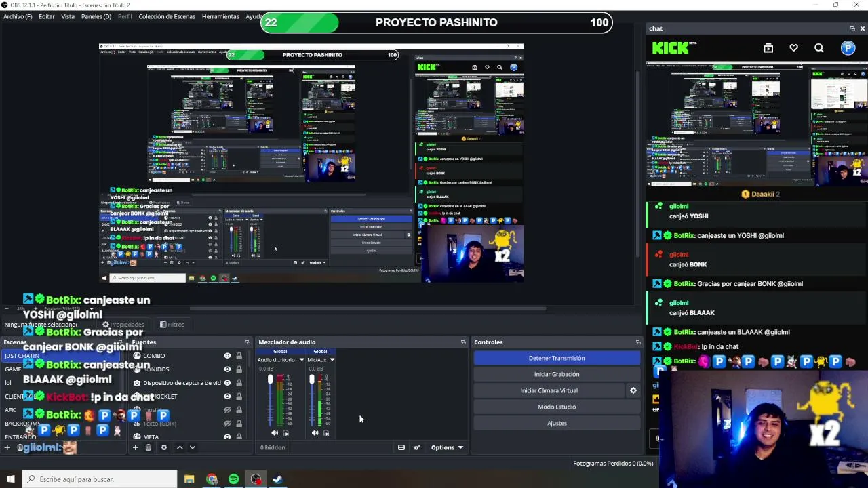The width and height of the screenshot is (868, 488).
Task: Pop out the Controles dock
Action: (638, 342)
